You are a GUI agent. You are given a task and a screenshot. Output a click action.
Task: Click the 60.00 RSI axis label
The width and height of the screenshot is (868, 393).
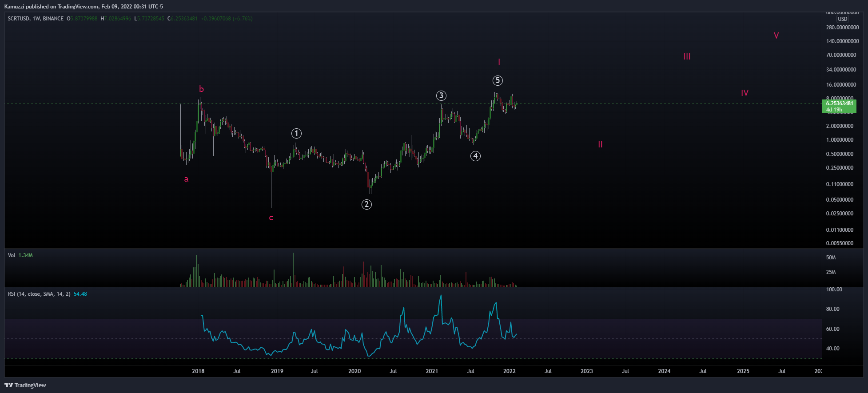point(832,329)
